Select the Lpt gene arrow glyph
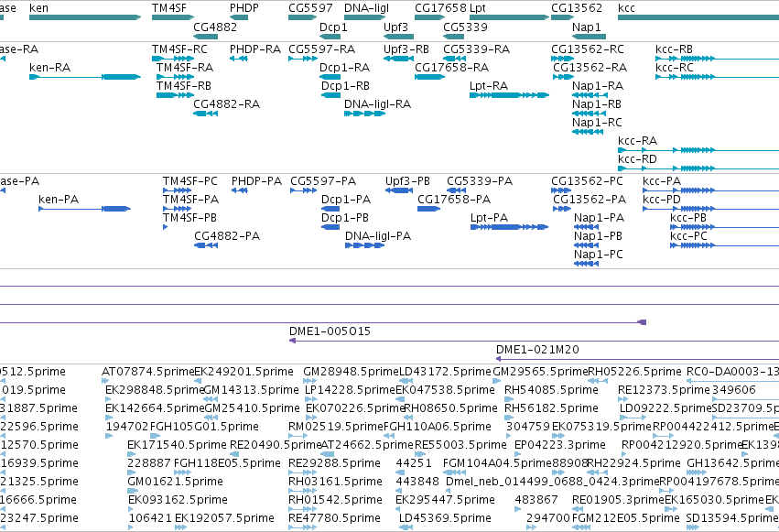This screenshot has width=779, height=532. 509,17
